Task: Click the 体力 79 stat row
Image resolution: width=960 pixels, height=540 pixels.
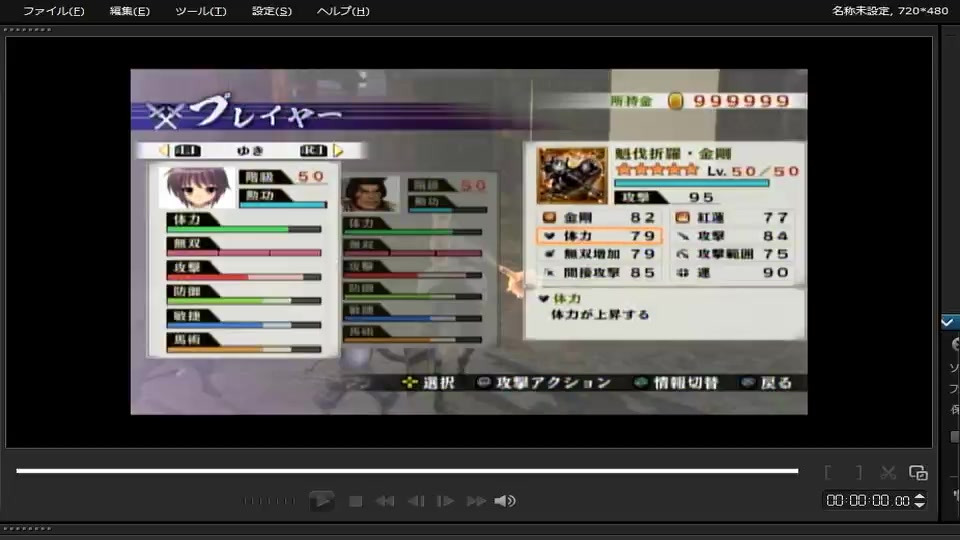Action: click(x=599, y=236)
